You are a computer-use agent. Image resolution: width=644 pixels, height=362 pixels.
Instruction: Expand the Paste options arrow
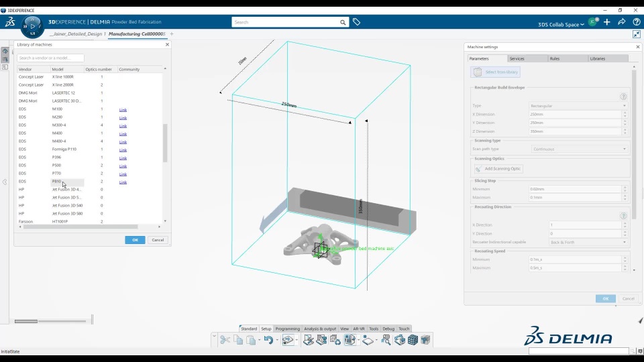tap(259, 340)
